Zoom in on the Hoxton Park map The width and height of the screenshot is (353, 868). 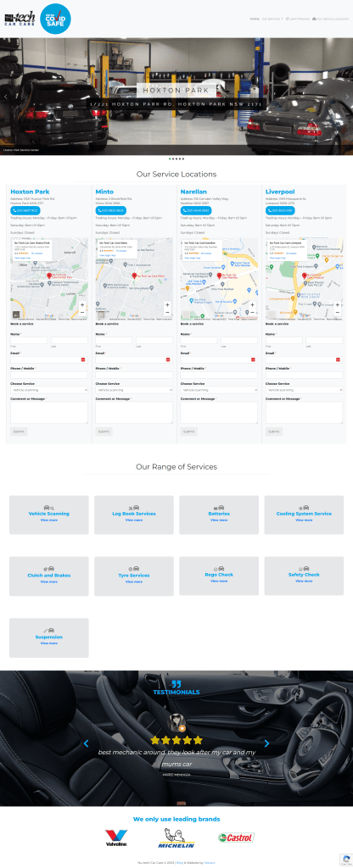coord(82,305)
